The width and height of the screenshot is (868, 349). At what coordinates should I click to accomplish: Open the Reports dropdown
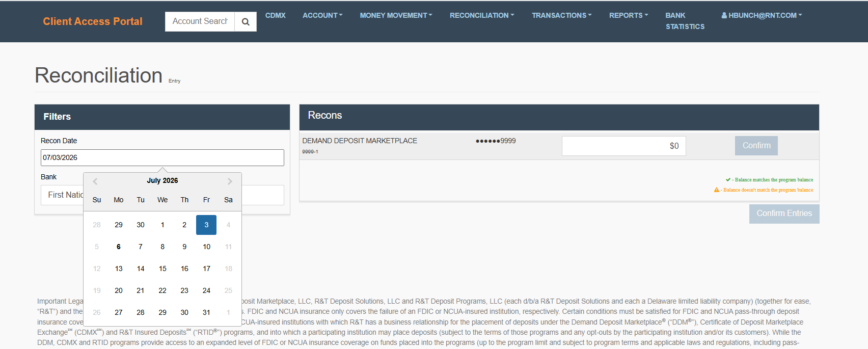pyautogui.click(x=629, y=15)
